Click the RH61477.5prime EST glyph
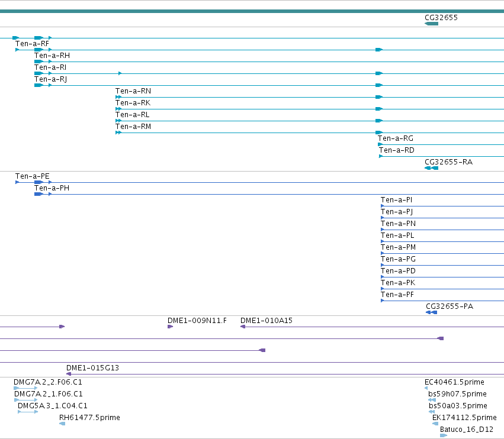 pos(62,424)
